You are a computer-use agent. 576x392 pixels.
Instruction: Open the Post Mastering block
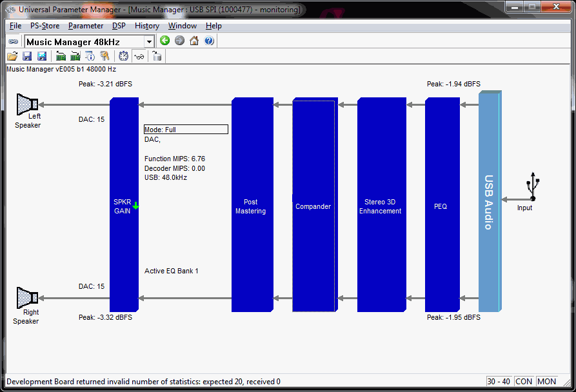click(250, 206)
